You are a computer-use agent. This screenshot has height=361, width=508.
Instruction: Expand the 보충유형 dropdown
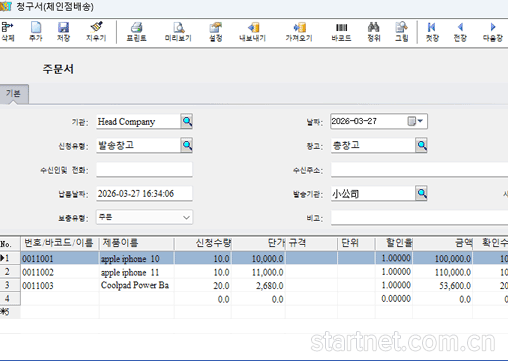click(x=186, y=218)
